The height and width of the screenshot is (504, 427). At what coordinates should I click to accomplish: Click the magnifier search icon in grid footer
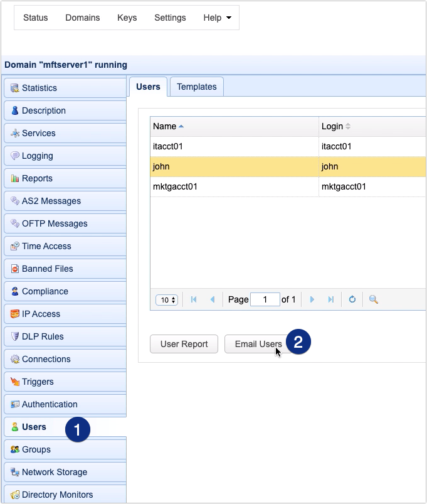pos(373,300)
